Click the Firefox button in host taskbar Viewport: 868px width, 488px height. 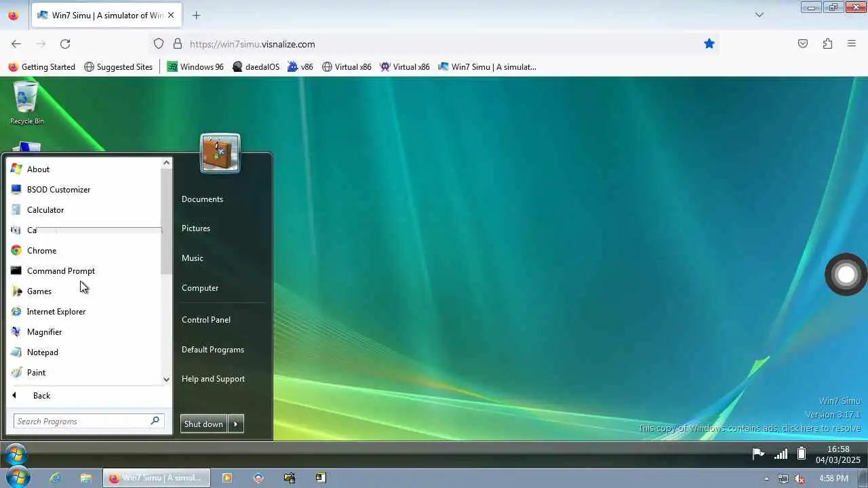click(156, 478)
